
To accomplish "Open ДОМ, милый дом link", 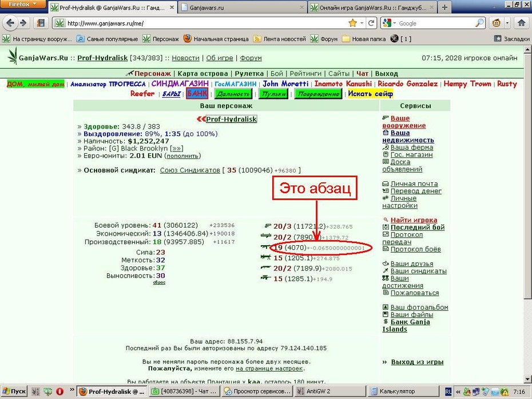I will click(x=35, y=84).
